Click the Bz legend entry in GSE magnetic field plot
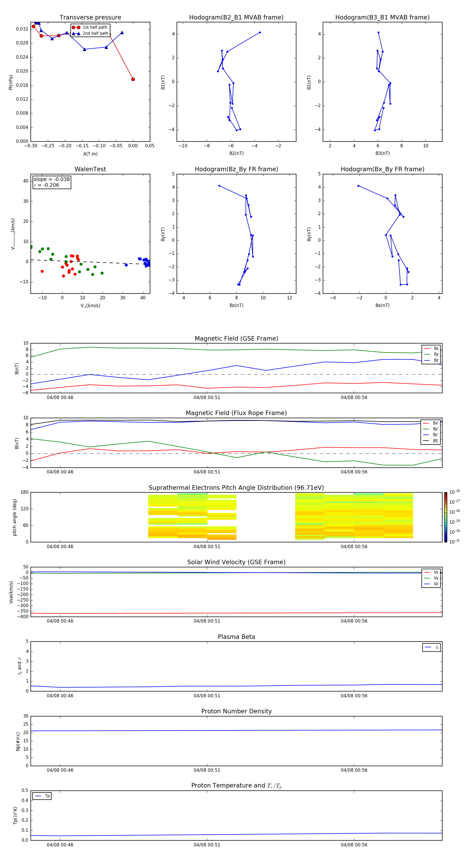The image size is (473, 868). [431, 361]
